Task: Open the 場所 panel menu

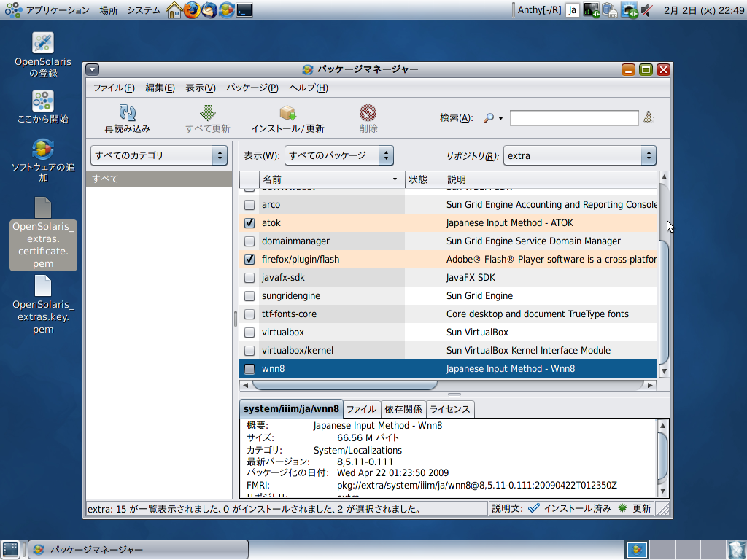Action: point(109,10)
